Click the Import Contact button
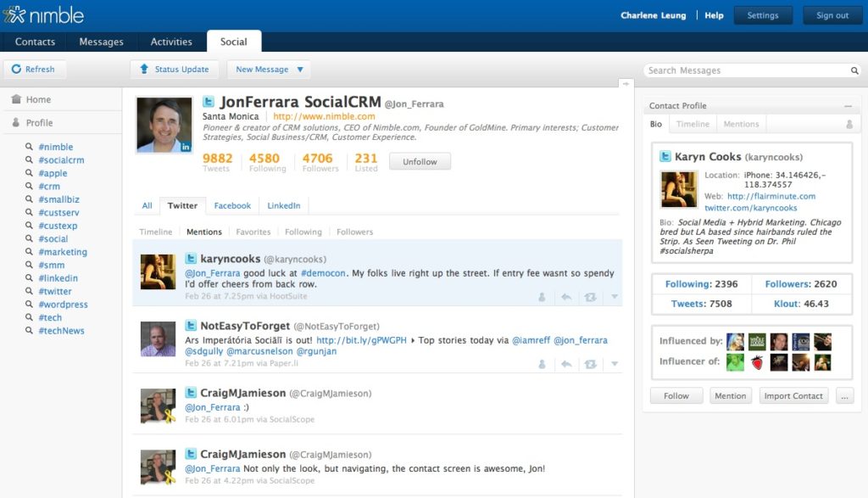Viewport: 868px width, 498px height. coord(793,396)
